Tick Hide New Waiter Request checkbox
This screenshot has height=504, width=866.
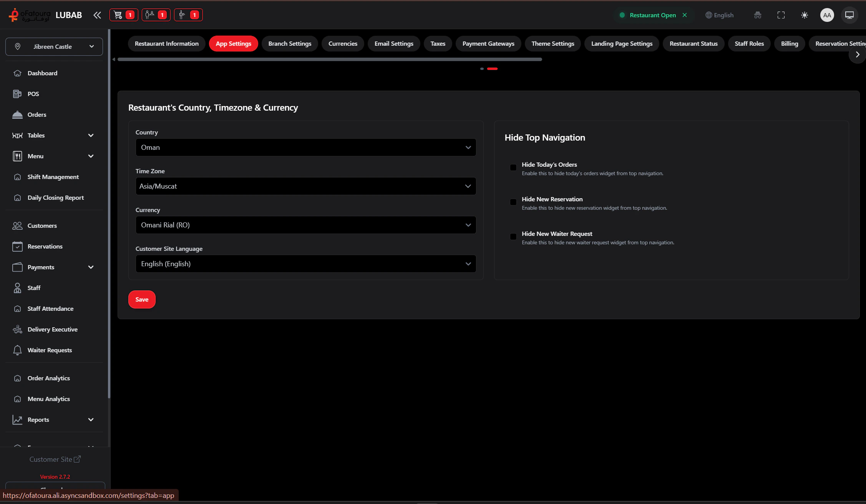point(513,237)
